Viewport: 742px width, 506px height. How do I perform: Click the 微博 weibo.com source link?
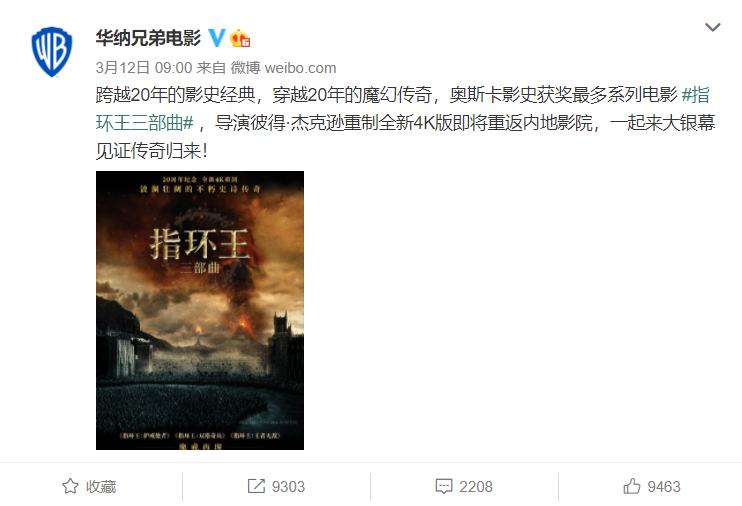283,68
